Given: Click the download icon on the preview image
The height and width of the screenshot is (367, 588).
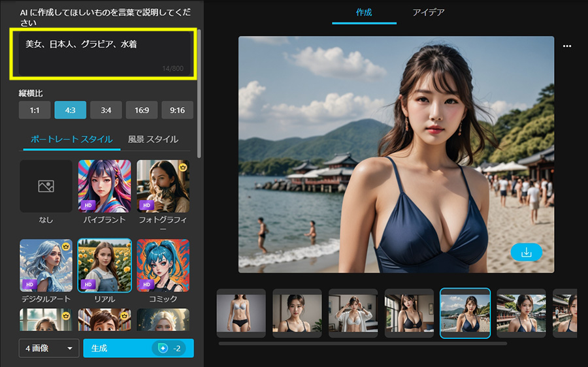Looking at the screenshot, I should [x=527, y=252].
